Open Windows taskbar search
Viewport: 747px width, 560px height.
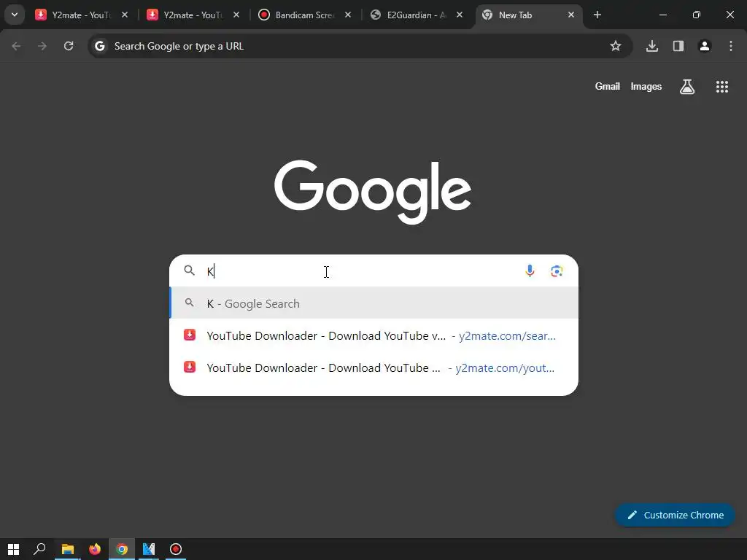point(39,549)
